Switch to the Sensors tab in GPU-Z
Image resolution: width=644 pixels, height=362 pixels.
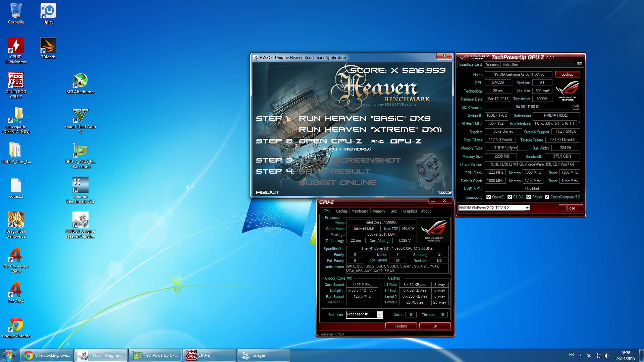[x=492, y=65]
